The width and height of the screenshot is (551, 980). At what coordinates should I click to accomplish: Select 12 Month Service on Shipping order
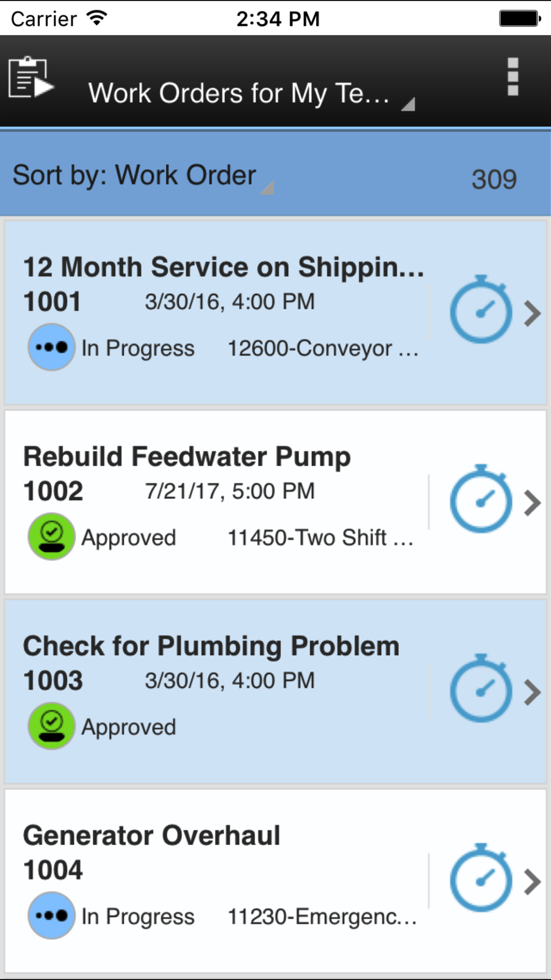[224, 267]
